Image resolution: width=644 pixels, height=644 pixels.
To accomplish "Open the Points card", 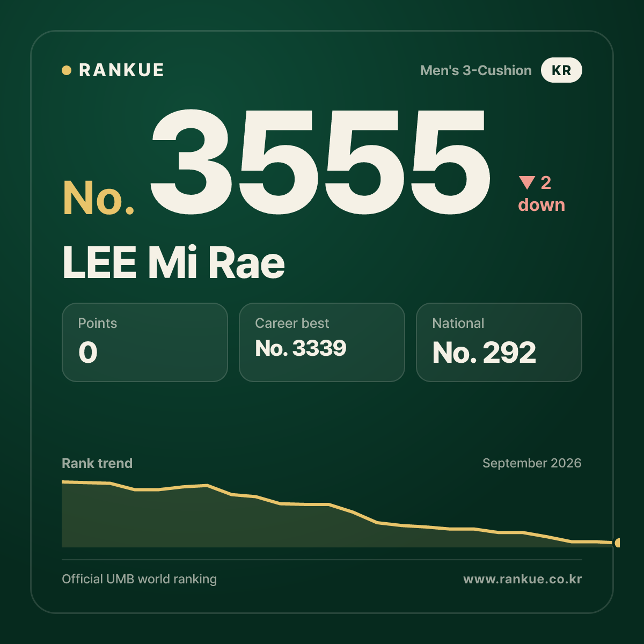I will [145, 342].
